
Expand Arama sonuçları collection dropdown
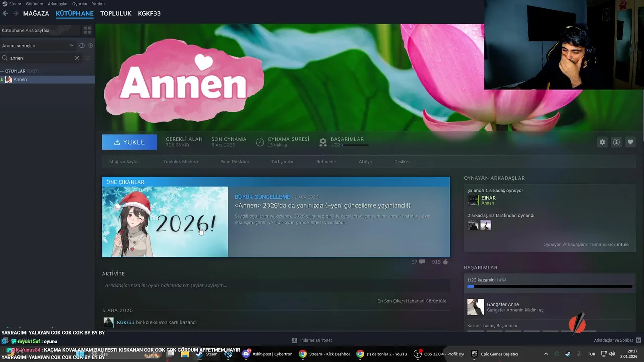(72, 46)
